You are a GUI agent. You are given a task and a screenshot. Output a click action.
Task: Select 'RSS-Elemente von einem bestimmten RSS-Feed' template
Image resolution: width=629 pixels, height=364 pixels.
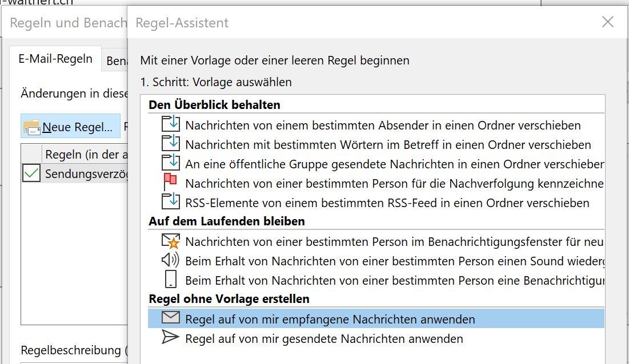point(376,203)
